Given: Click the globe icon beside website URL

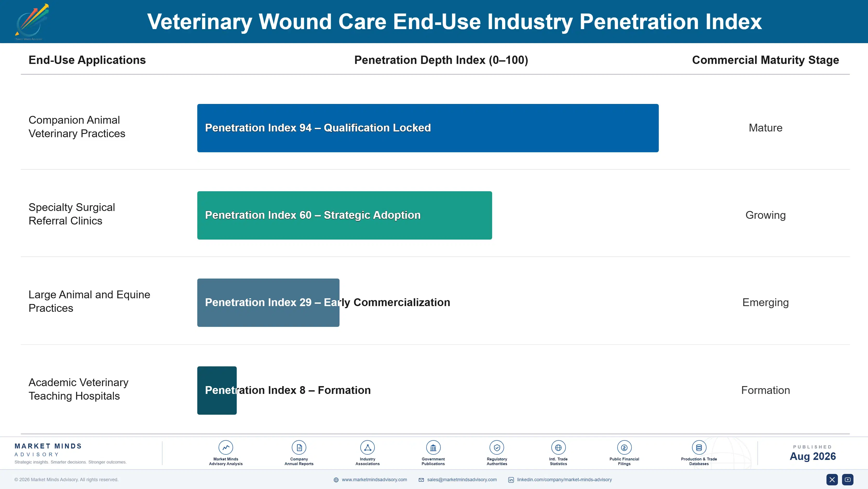Looking at the screenshot, I should (x=336, y=480).
